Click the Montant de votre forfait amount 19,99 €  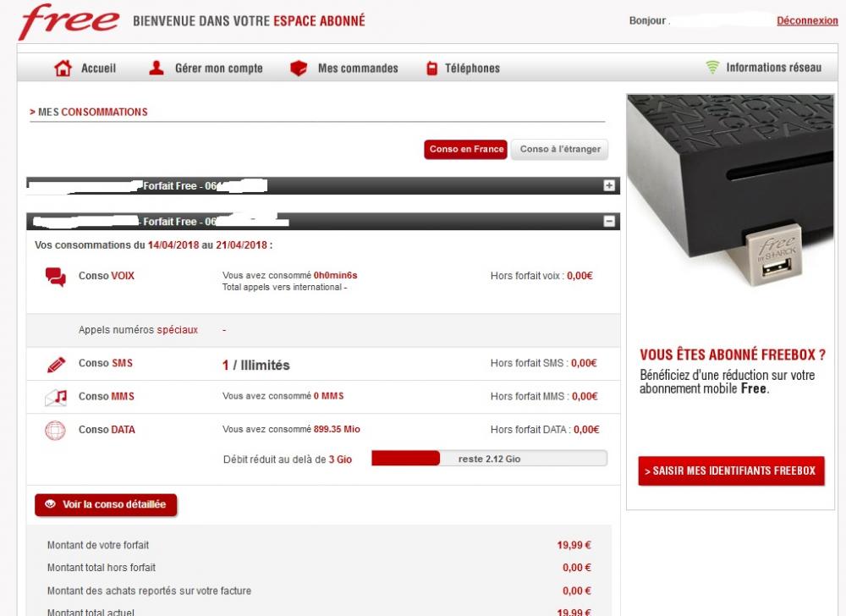(x=574, y=545)
